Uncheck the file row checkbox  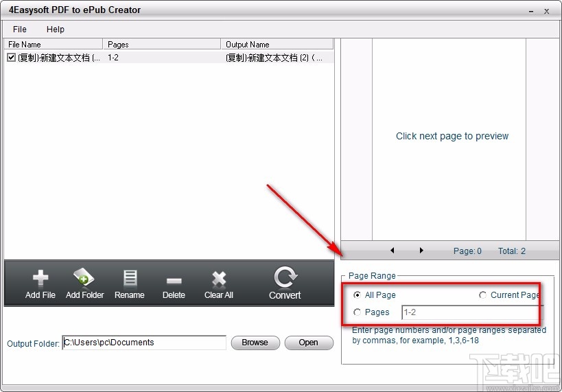point(12,58)
